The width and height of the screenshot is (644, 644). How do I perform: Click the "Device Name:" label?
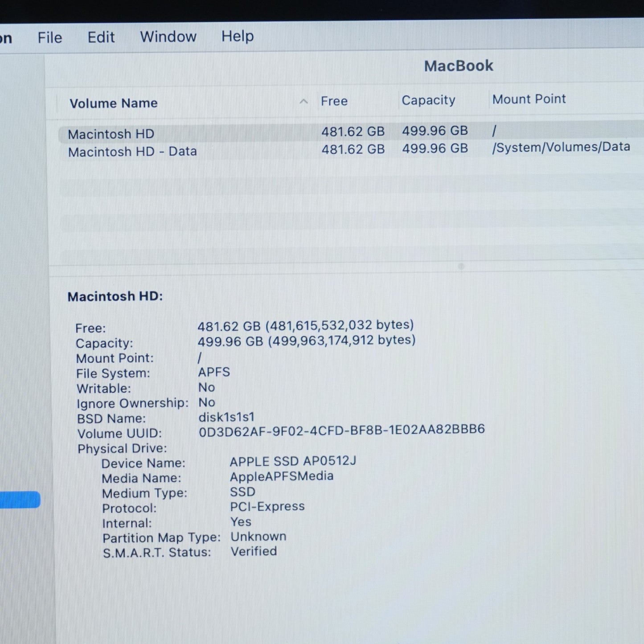(x=143, y=464)
